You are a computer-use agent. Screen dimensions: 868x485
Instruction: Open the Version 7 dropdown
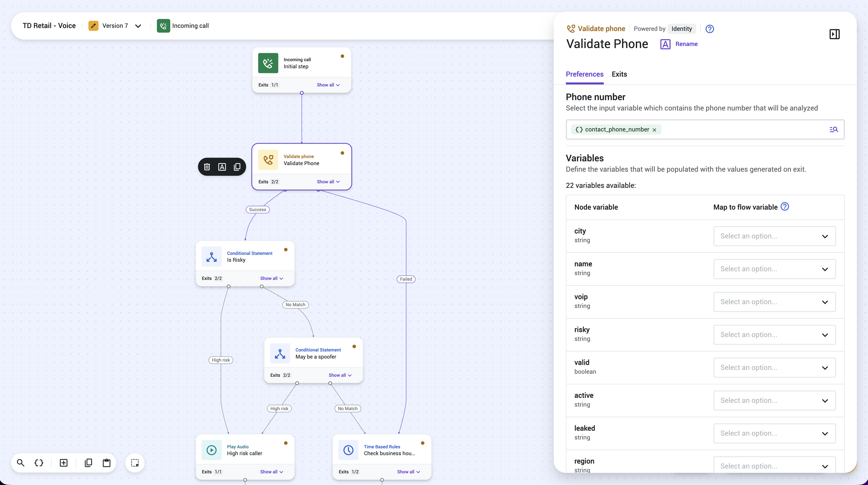tap(115, 26)
